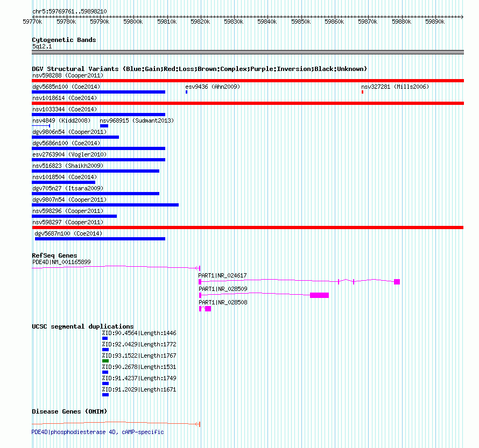Select the dgv5685n100 (Coe2014) variant label
This screenshot has width=479, height=448.
point(66,87)
